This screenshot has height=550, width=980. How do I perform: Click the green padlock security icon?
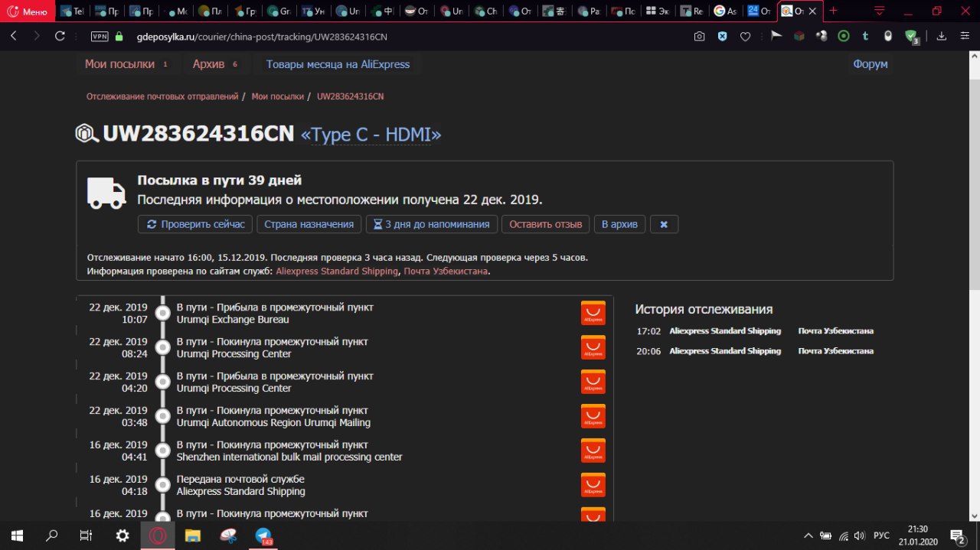coord(119,36)
